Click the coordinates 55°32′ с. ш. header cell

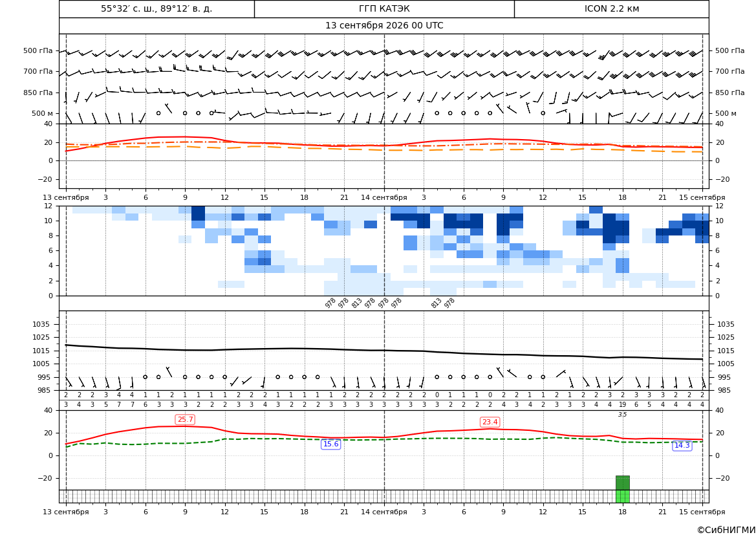[157, 8]
